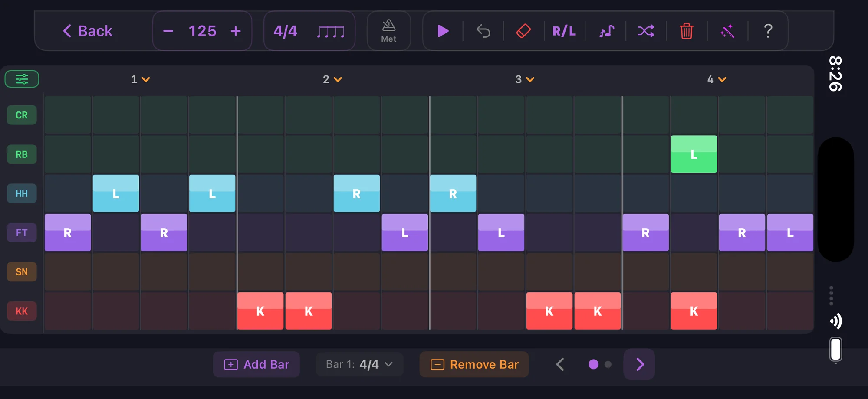Shuffle the pattern with the randomize icon
This screenshot has height=399, width=868.
click(x=646, y=31)
